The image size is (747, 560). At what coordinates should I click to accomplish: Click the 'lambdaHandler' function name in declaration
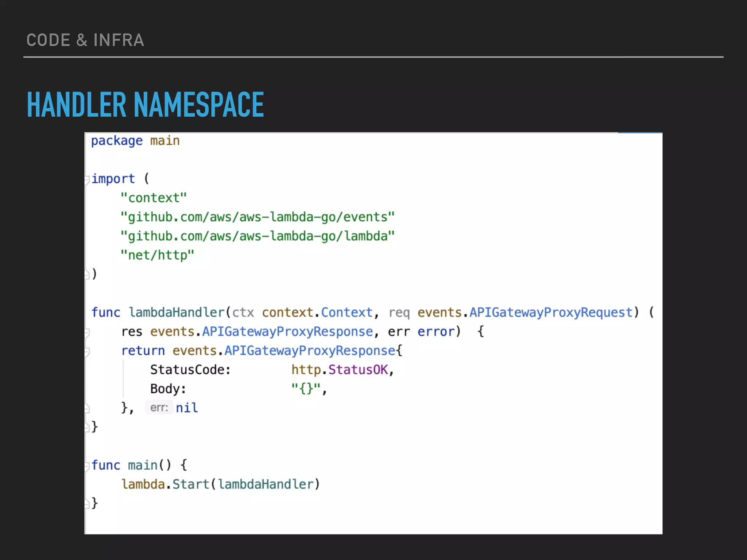177,312
